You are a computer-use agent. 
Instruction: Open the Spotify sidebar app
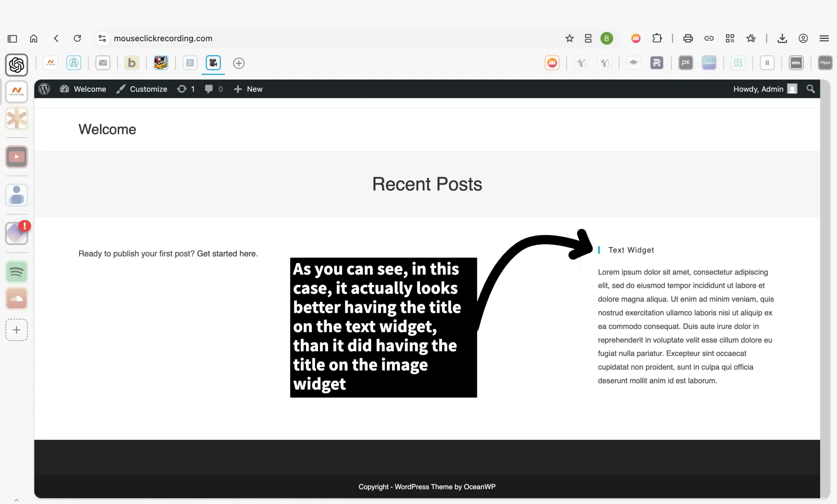[16, 271]
